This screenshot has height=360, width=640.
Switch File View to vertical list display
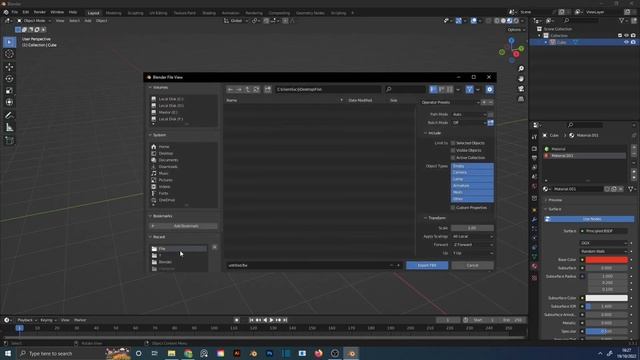point(433,89)
